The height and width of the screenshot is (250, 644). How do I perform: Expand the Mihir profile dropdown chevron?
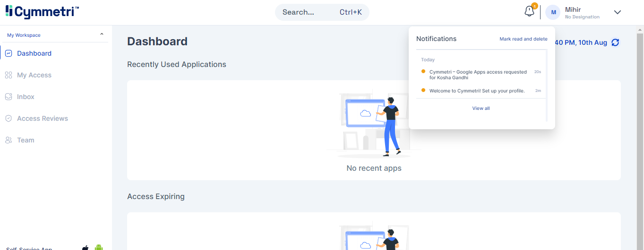[617, 12]
